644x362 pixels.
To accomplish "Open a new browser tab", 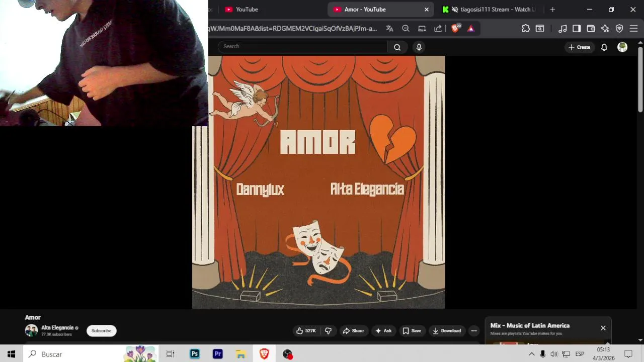I will (552, 10).
